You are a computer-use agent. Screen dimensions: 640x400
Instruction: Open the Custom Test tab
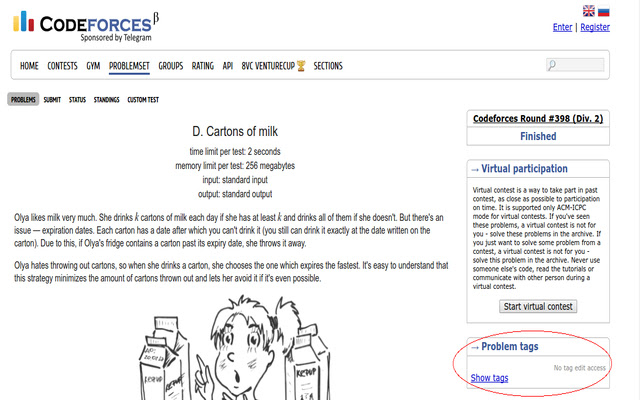[x=143, y=100]
